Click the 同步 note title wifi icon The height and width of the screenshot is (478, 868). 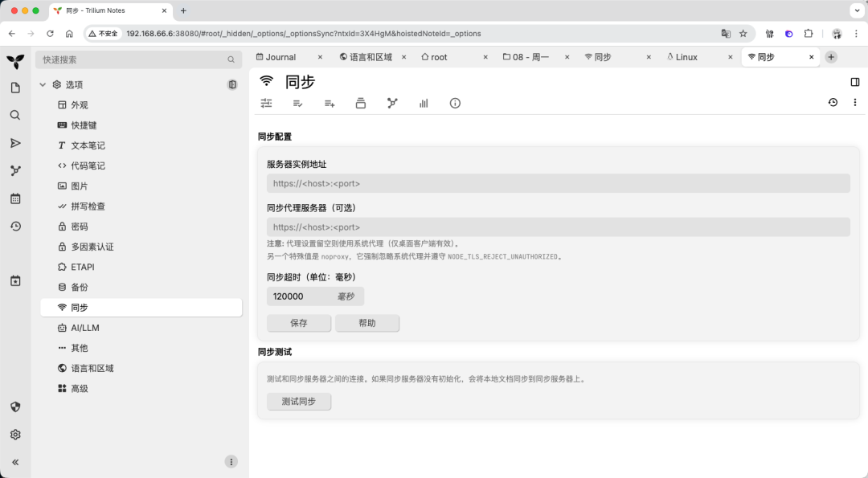coord(266,81)
